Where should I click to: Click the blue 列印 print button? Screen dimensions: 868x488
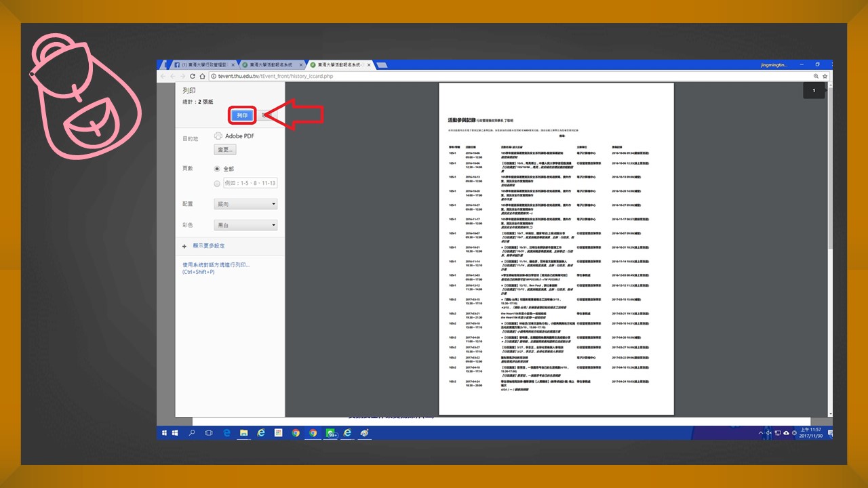click(x=241, y=116)
